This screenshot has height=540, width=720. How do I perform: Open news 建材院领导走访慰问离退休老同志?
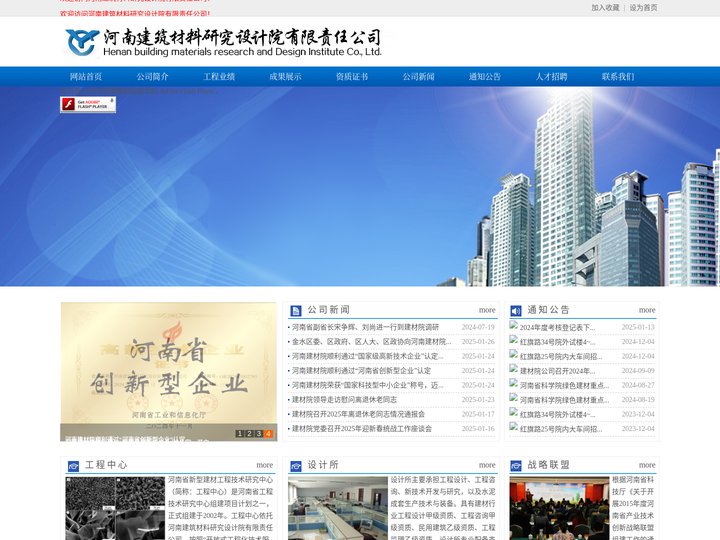(x=344, y=399)
